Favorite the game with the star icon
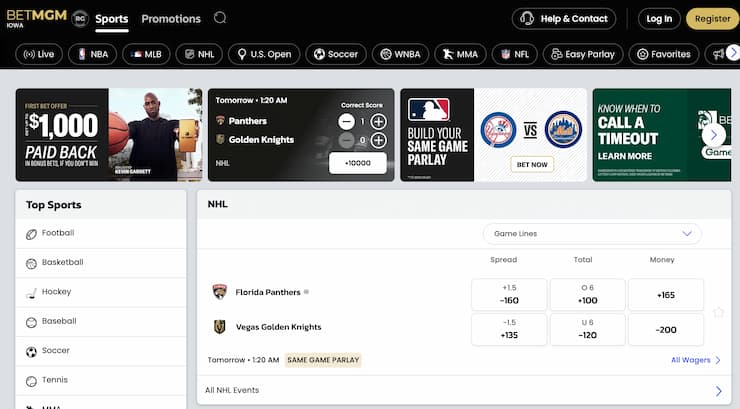The image size is (740, 409). click(x=718, y=312)
